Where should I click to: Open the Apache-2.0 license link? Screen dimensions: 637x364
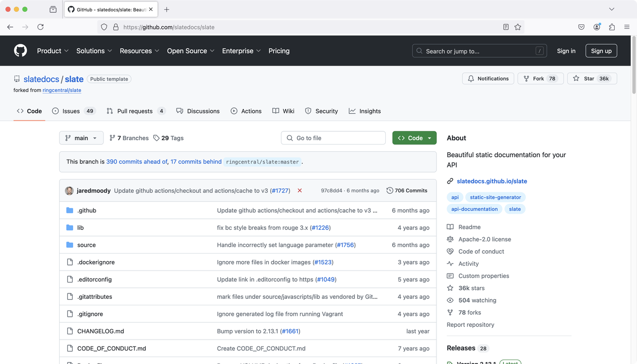tap(485, 239)
